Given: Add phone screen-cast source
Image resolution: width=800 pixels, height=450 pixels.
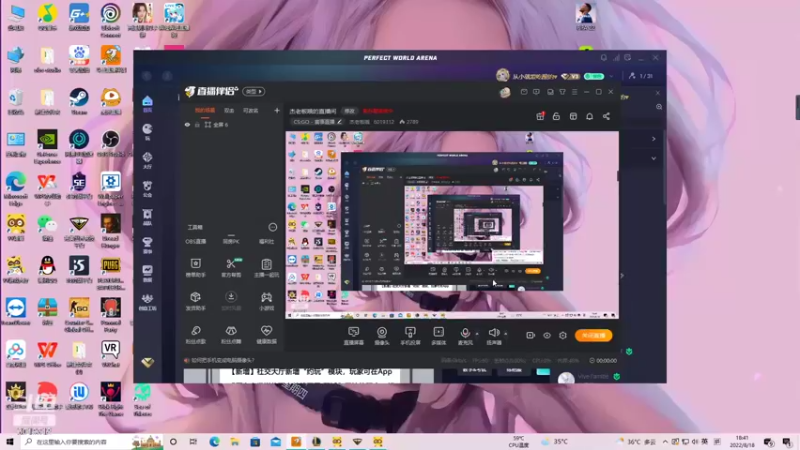Looking at the screenshot, I should click(410, 335).
